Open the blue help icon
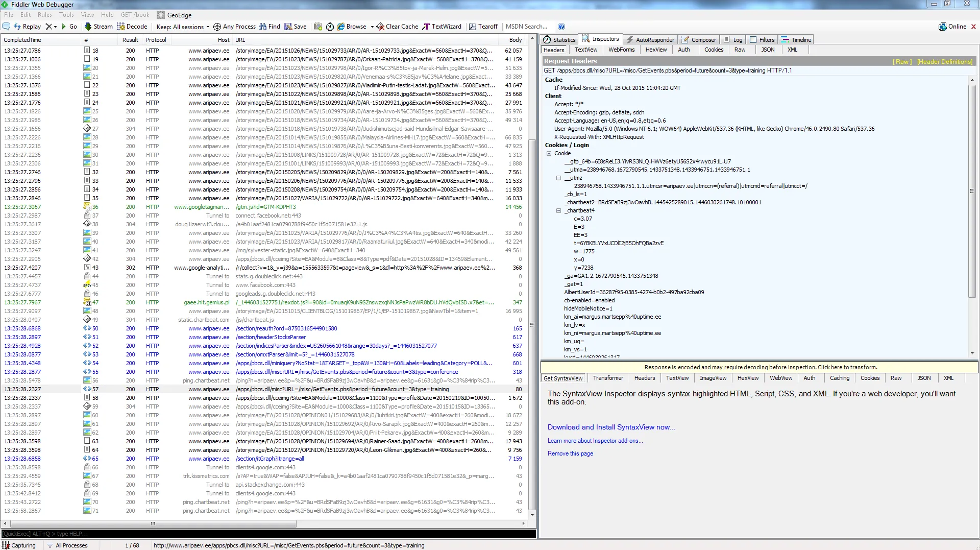 [x=561, y=27]
